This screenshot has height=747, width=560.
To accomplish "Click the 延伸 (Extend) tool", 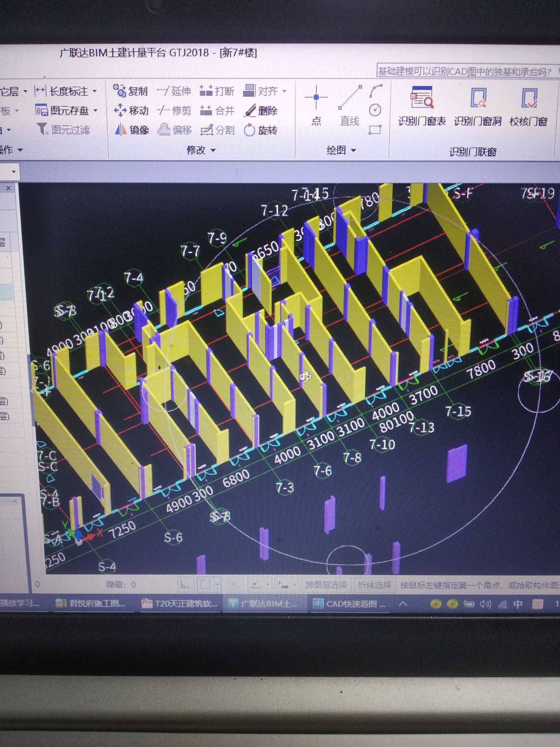I will click(x=174, y=91).
